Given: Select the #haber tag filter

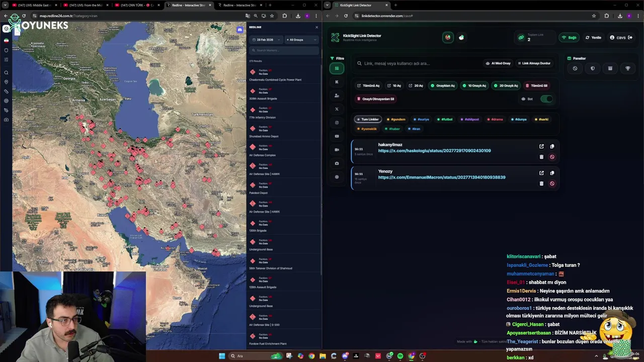Looking at the screenshot, I should [x=392, y=129].
